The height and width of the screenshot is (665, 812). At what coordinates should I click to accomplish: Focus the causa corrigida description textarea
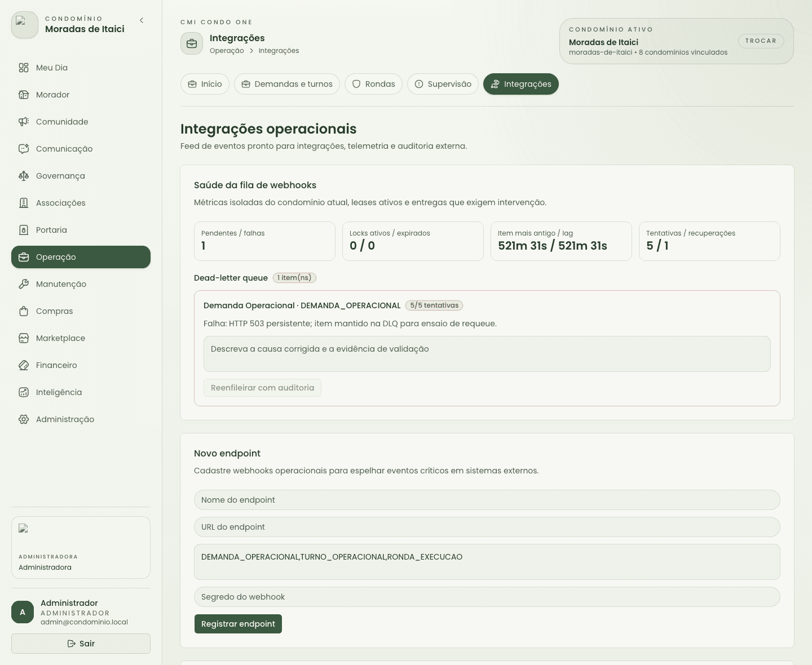[487, 354]
